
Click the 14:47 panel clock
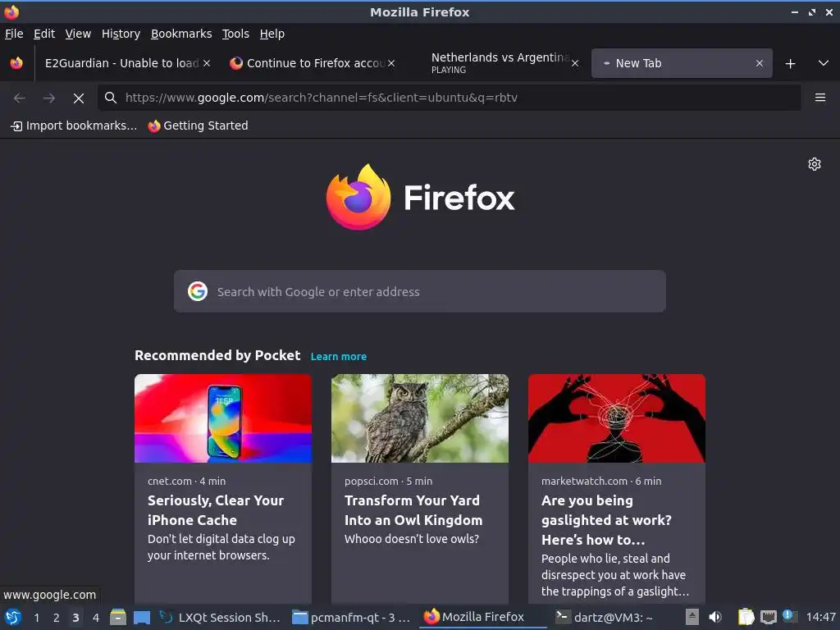[820, 618]
